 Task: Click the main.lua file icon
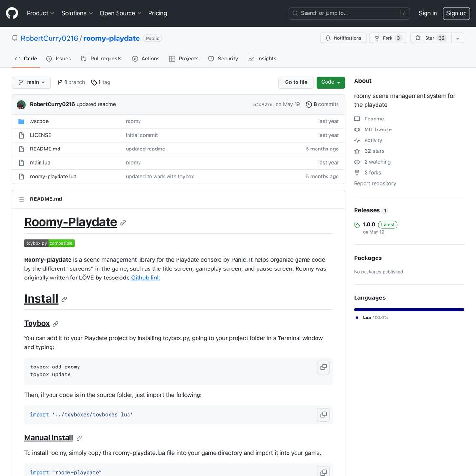click(x=21, y=163)
